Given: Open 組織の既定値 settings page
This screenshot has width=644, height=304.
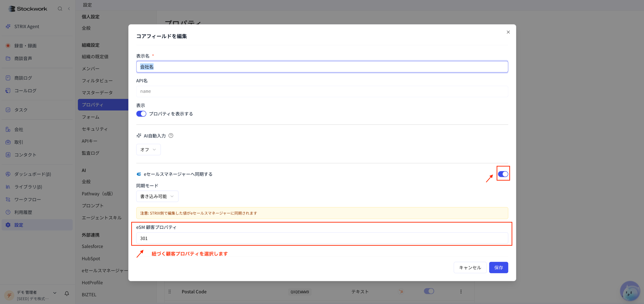Looking at the screenshot, I should 95,56.
